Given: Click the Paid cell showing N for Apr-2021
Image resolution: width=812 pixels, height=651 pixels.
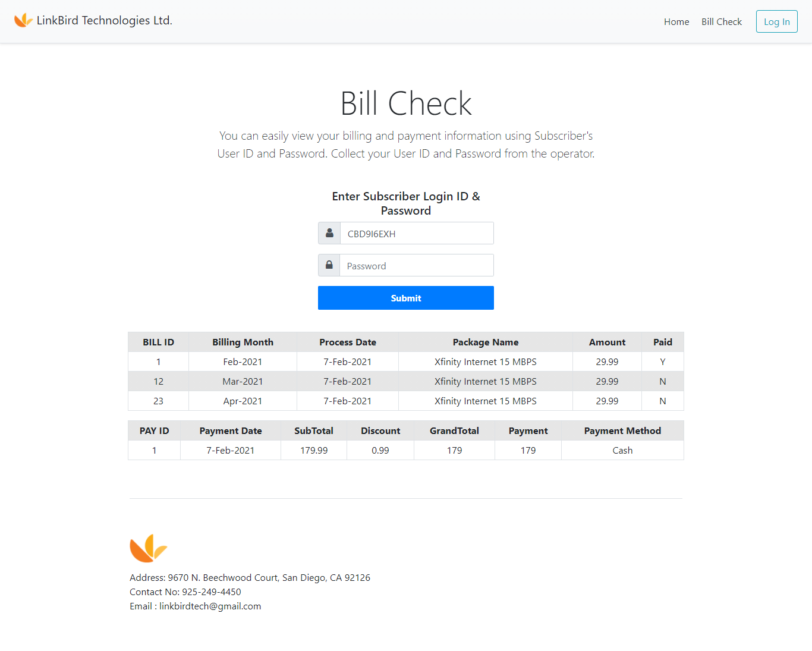Looking at the screenshot, I should pos(662,401).
